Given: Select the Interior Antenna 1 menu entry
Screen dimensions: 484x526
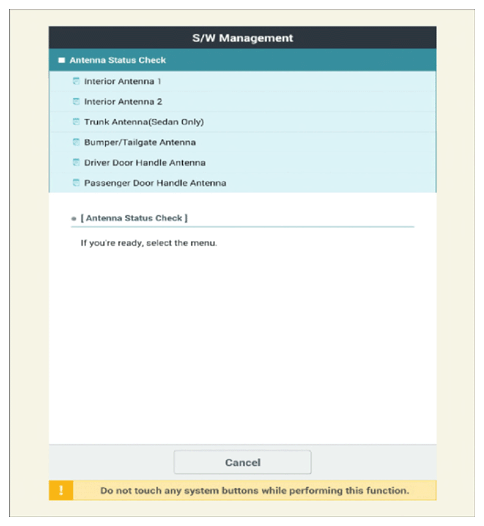Looking at the screenshot, I should pyautogui.click(x=243, y=81).
